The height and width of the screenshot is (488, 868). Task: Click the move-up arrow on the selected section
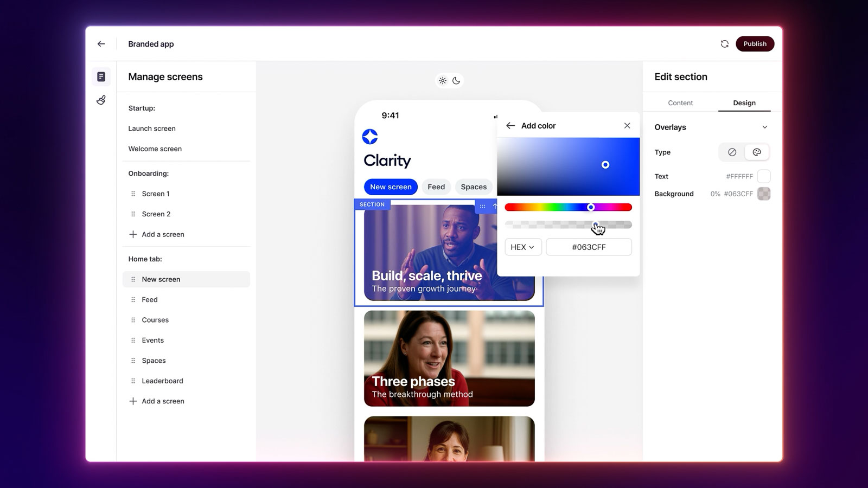click(x=495, y=206)
